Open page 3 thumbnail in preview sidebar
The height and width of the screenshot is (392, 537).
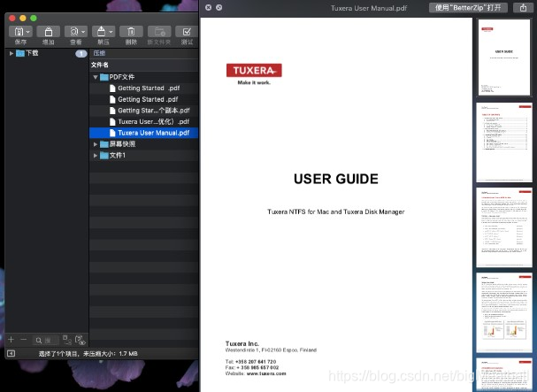[x=504, y=227]
